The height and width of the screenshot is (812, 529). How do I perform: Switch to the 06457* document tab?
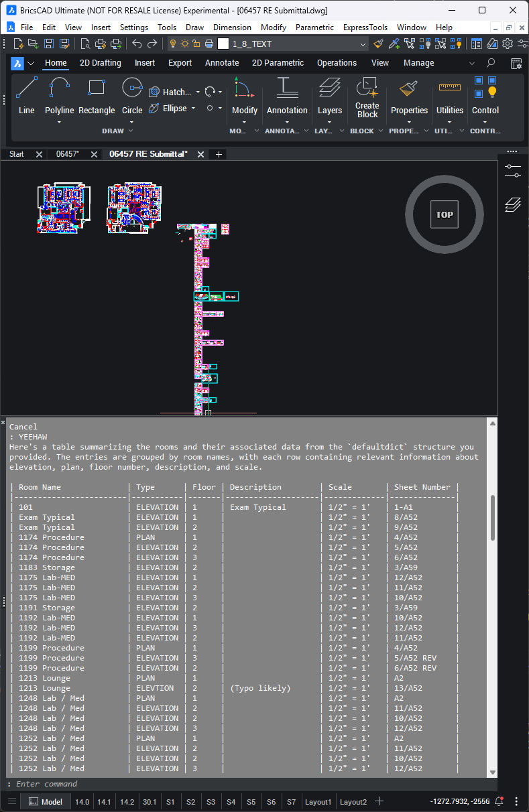pos(67,154)
